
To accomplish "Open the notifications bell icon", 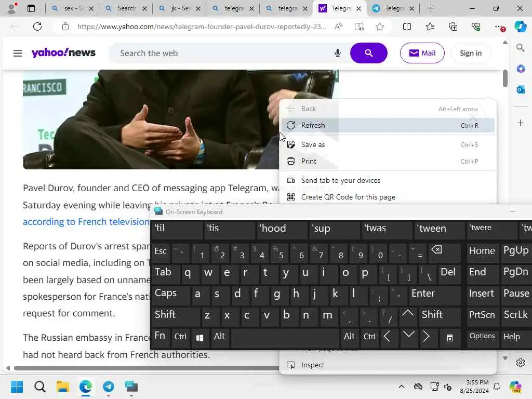I will 497,387.
